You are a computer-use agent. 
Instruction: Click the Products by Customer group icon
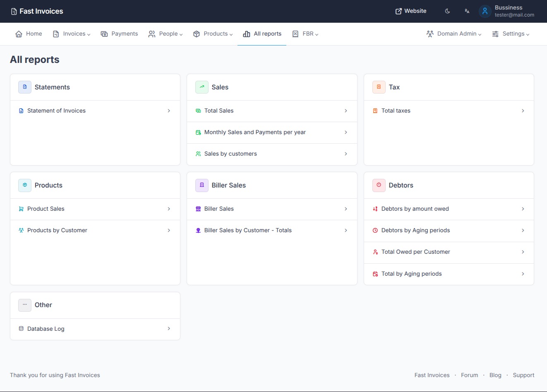(21, 231)
